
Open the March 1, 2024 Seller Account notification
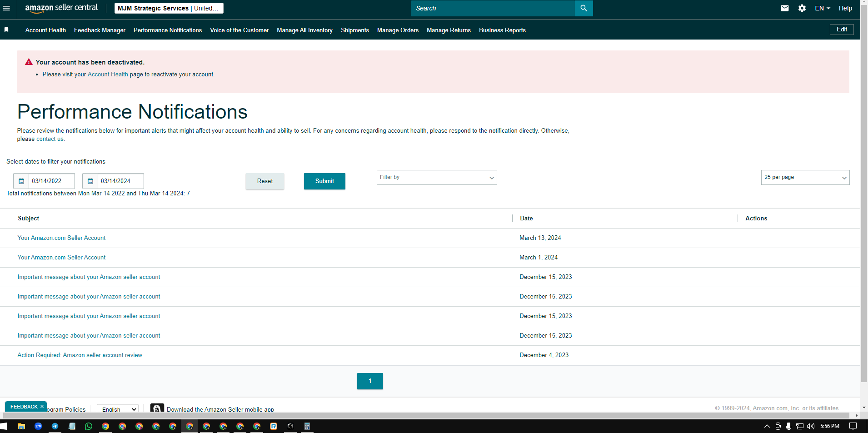[x=61, y=258]
